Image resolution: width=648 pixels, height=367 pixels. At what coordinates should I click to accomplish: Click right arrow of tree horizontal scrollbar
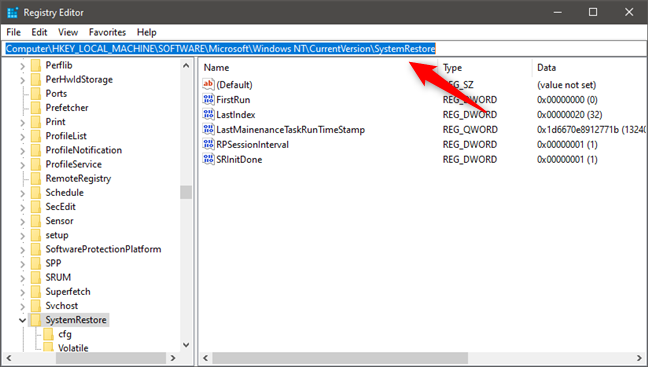[x=173, y=358]
